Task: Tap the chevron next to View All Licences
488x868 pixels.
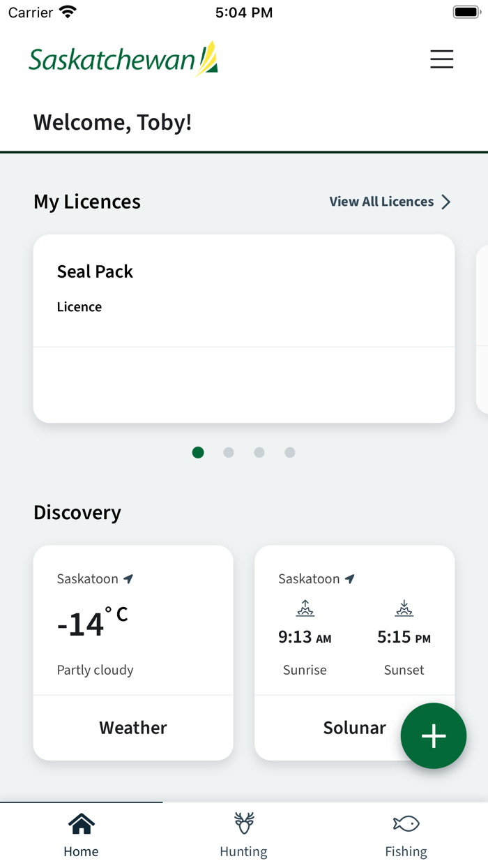Action: coord(446,202)
